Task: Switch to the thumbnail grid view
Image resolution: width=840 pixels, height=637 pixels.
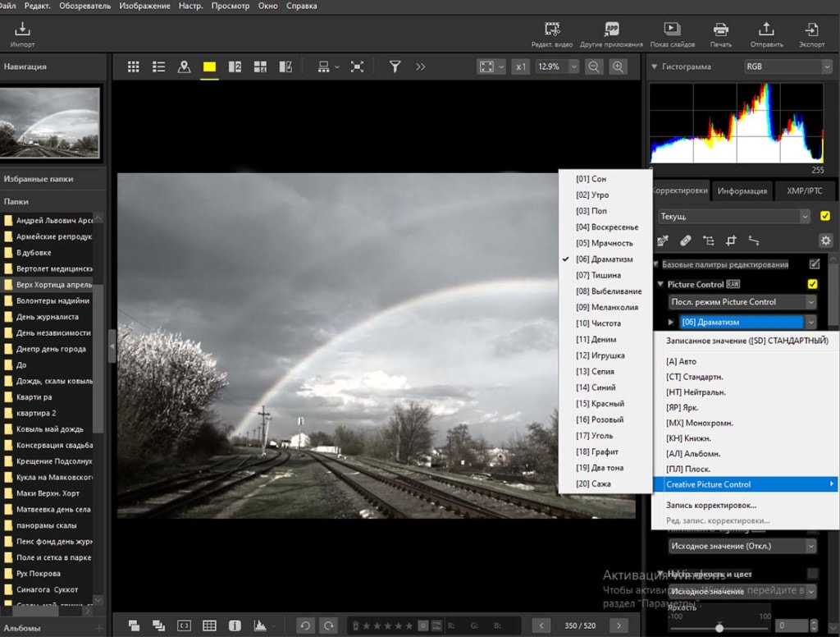Action: pos(134,66)
